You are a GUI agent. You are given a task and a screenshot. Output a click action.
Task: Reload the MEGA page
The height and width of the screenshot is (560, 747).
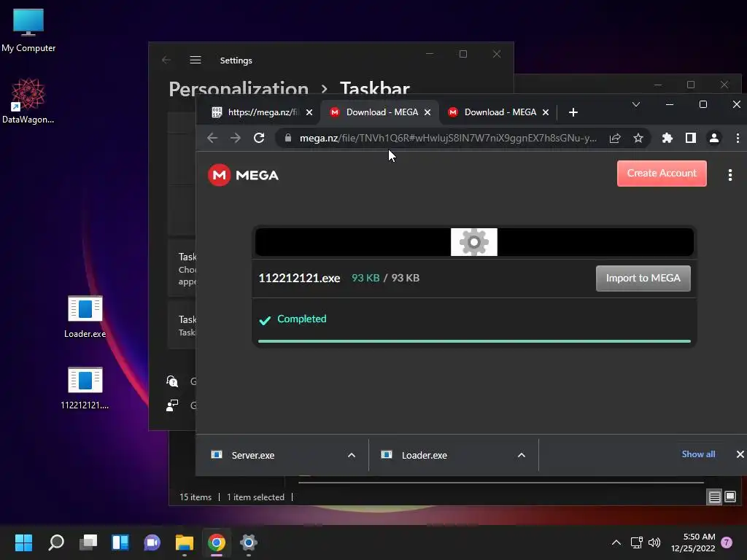[259, 138]
